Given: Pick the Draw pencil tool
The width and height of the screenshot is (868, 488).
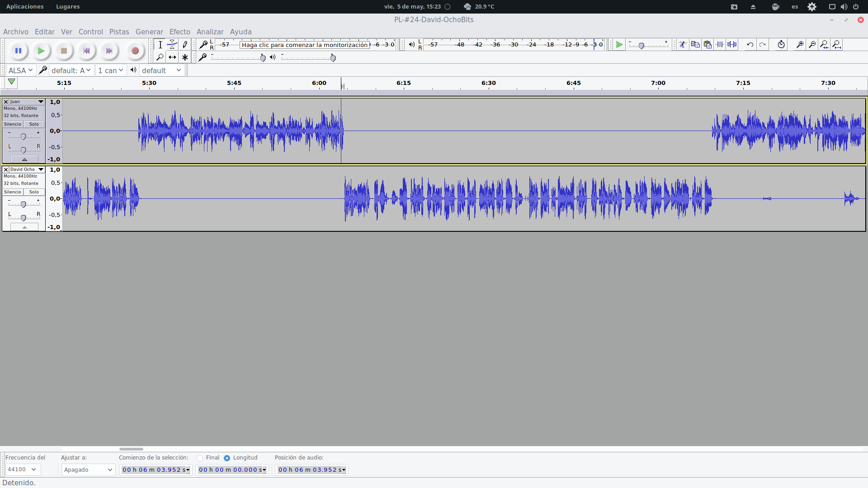Looking at the screenshot, I should click(x=185, y=44).
